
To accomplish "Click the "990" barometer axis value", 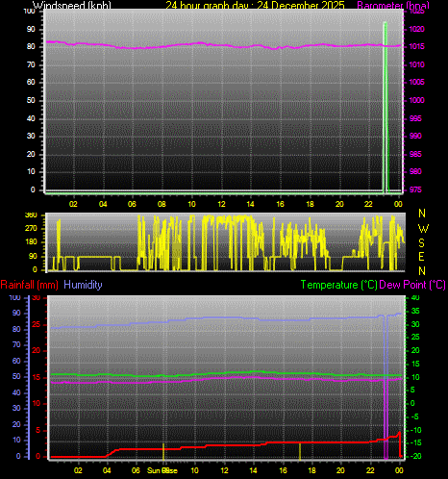I will point(415,136).
